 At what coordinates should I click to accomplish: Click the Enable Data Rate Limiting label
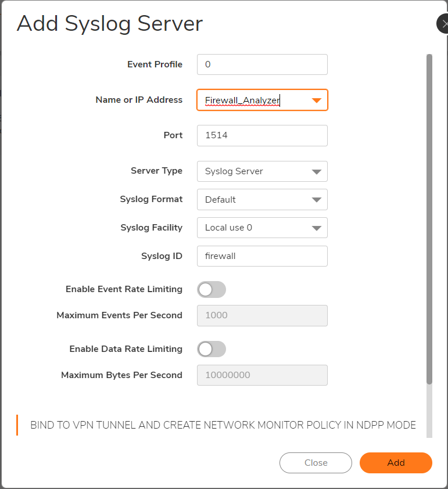point(126,349)
